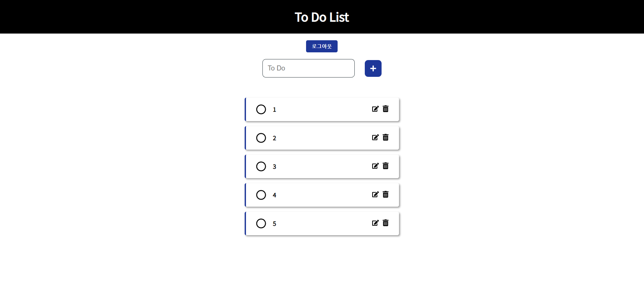The height and width of the screenshot is (307, 644).
Task: Click the edit icon for task 1
Action: 375,109
